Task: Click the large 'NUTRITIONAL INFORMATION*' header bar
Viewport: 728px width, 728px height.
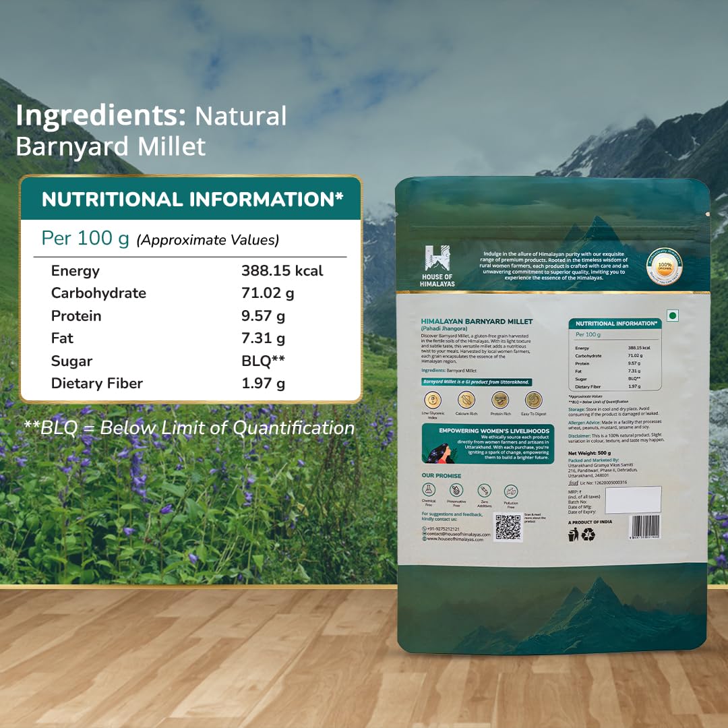Action: (191, 199)
